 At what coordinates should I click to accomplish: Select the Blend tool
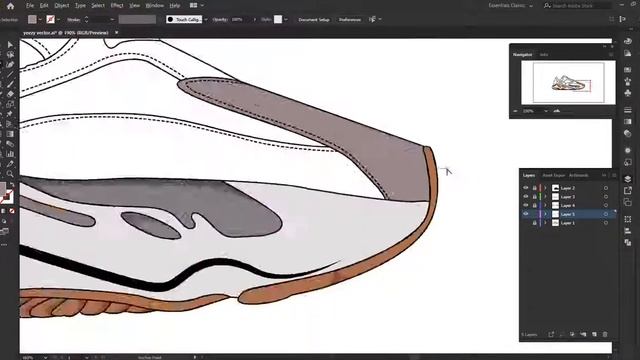[10, 144]
